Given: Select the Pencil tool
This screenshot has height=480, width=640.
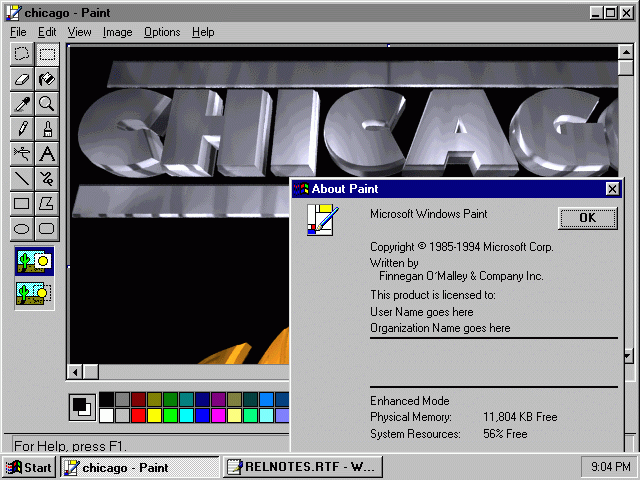Looking at the screenshot, I should click(x=22, y=129).
